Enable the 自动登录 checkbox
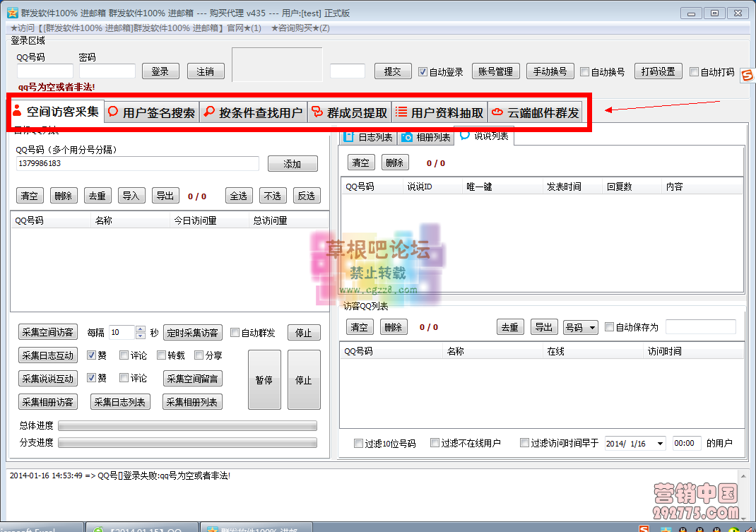 tap(423, 71)
